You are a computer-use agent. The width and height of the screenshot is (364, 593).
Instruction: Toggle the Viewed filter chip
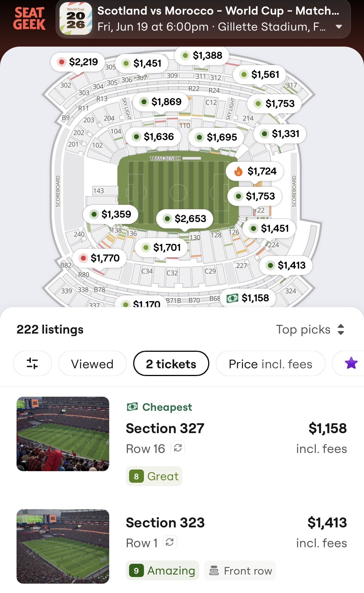coord(92,363)
